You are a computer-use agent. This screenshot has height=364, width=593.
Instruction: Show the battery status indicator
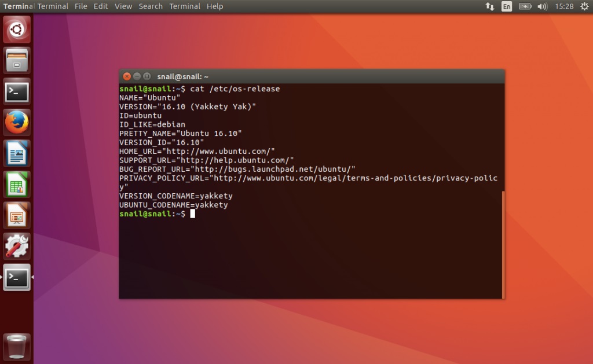pos(525,6)
